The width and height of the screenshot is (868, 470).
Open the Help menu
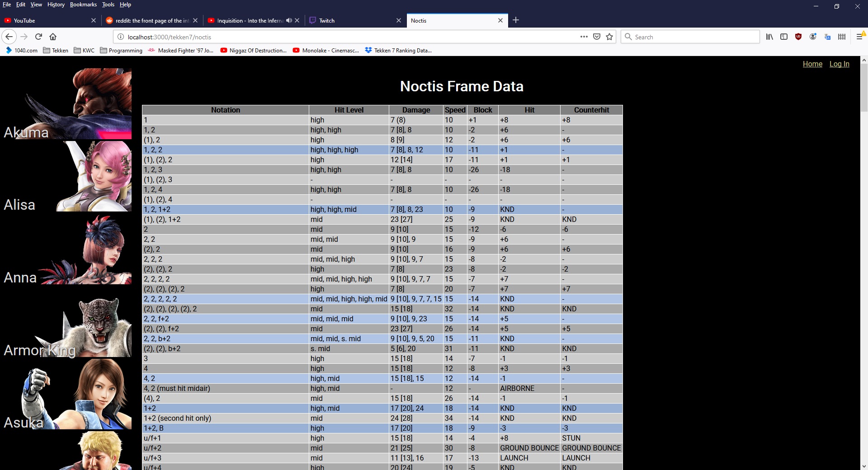click(125, 5)
